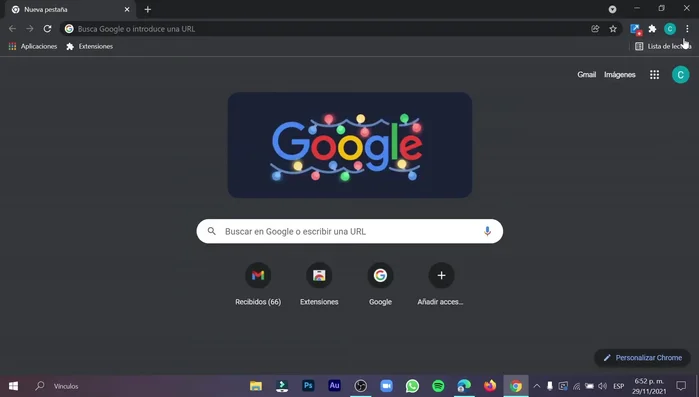Click the share page icon in address bar
699x397 pixels.
click(x=595, y=29)
